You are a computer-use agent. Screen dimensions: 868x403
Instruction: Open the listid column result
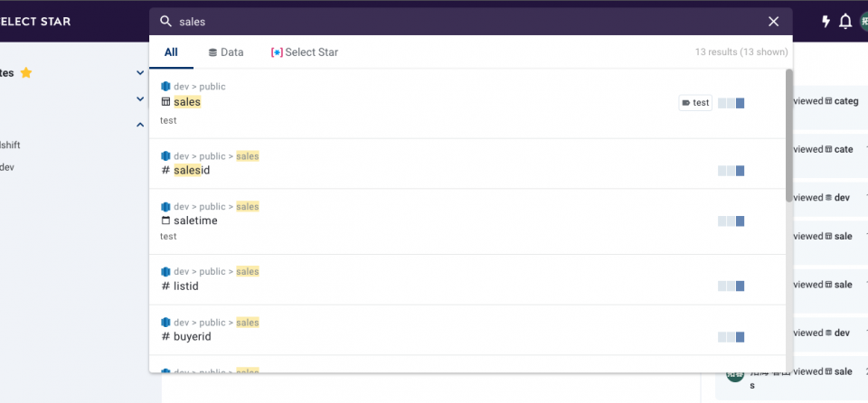click(x=185, y=286)
